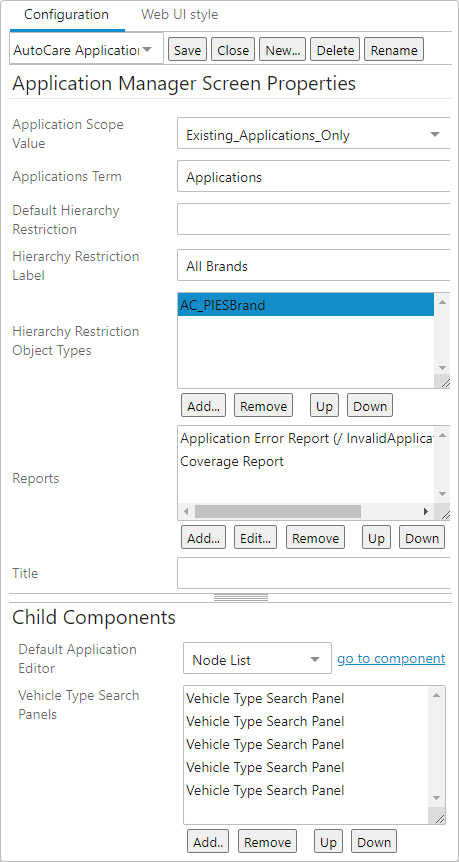Click the Rename button
Screen dimensions: 459x862
click(x=394, y=50)
